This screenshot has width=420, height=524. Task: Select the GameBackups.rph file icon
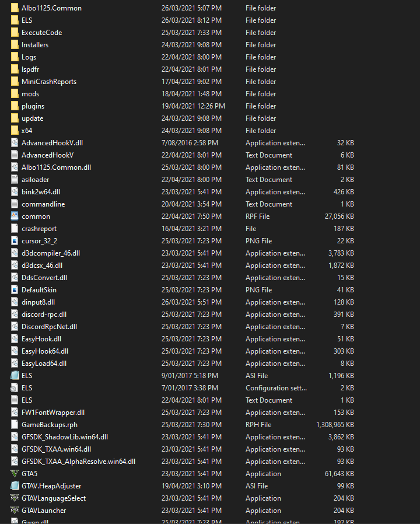point(15,425)
